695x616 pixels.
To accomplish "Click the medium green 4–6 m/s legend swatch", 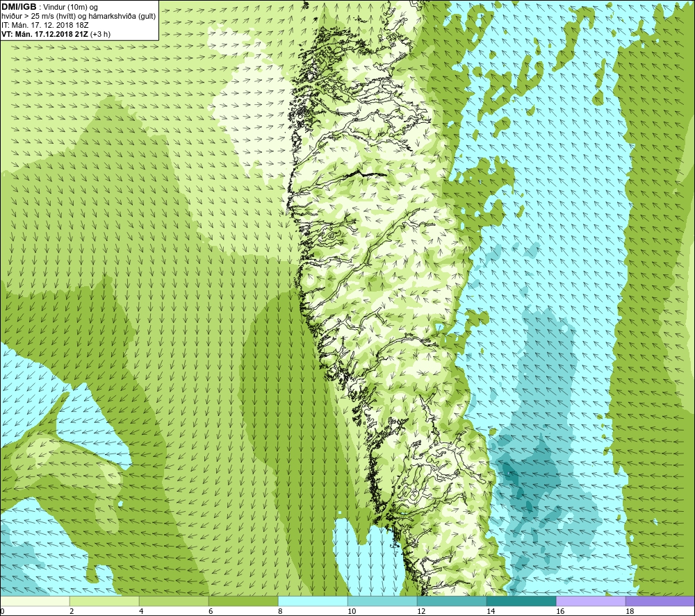I will pyautogui.click(x=174, y=601).
